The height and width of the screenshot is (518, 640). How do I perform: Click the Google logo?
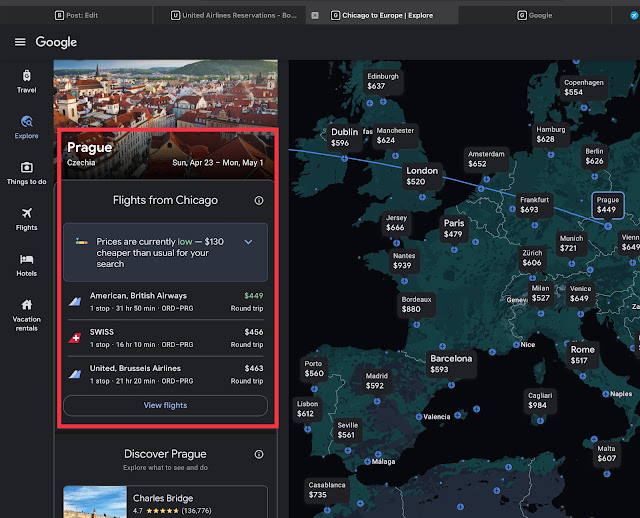click(56, 42)
